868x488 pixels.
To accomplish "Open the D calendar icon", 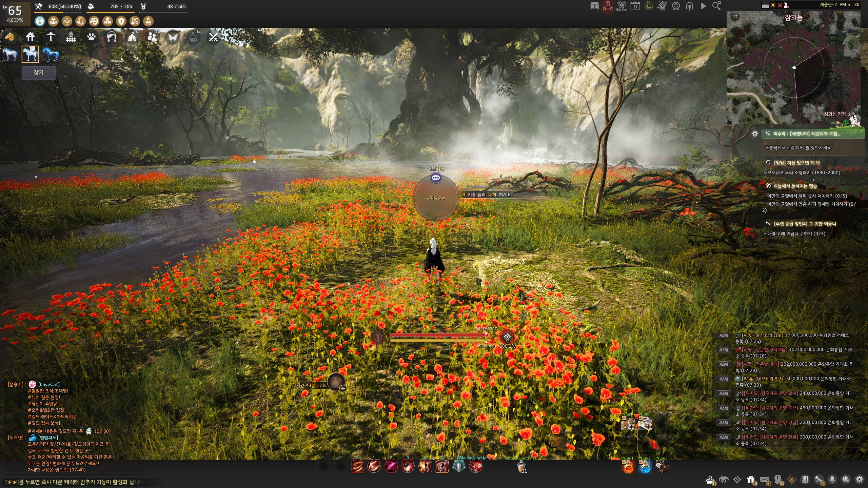I will pyautogui.click(x=635, y=6).
